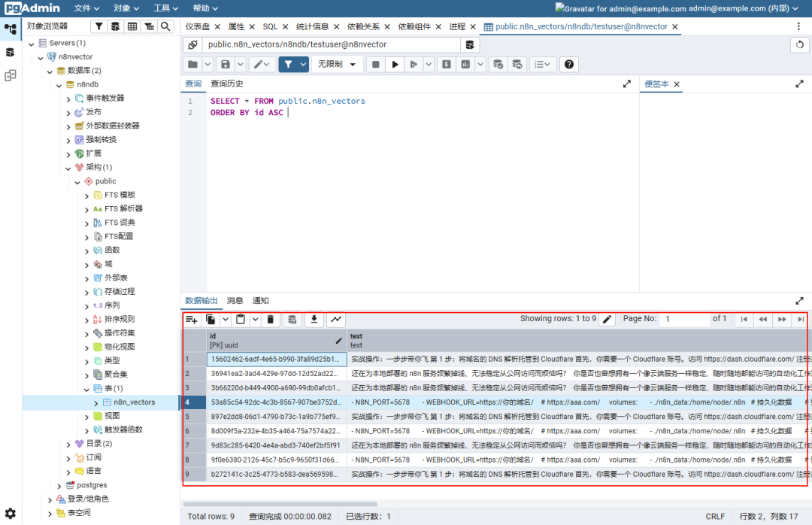Viewport: 812px width, 525px height.
Task: Edit the rows range with pencil
Action: (607, 319)
